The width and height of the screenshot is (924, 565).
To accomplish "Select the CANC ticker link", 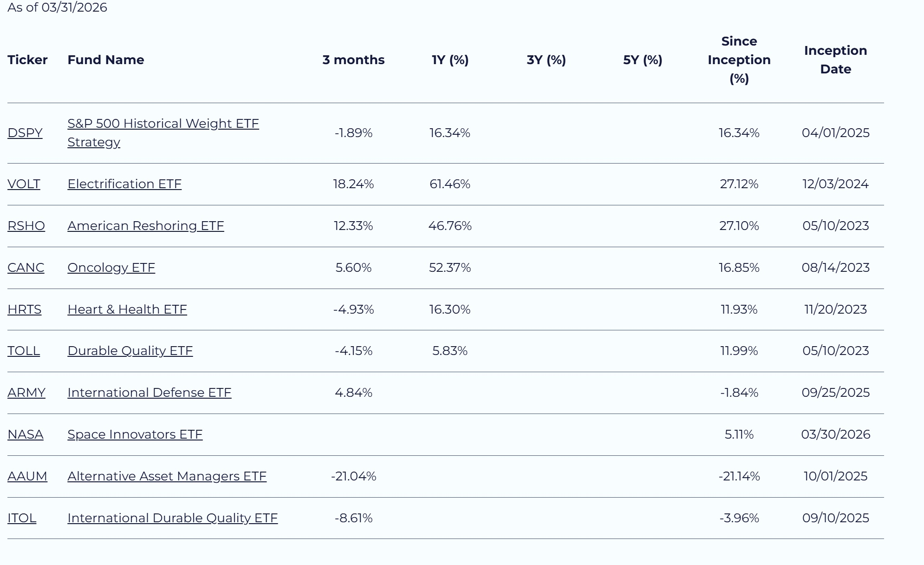I will [x=26, y=268].
